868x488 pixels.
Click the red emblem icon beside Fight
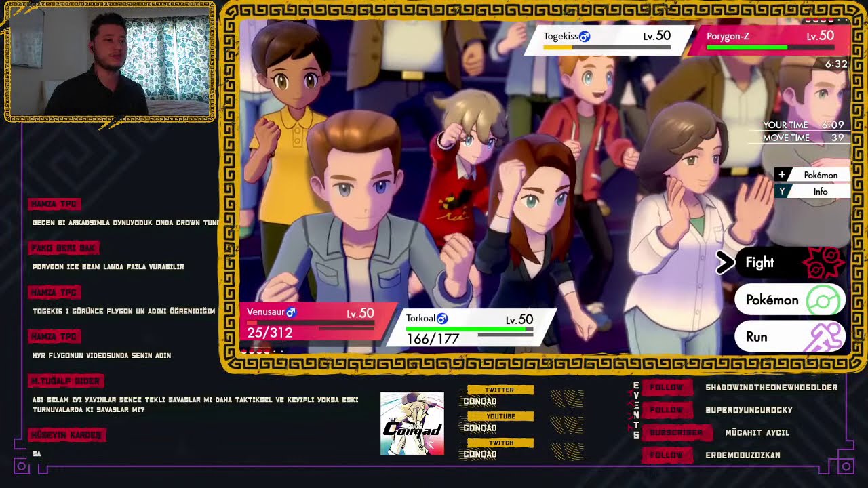tap(823, 263)
